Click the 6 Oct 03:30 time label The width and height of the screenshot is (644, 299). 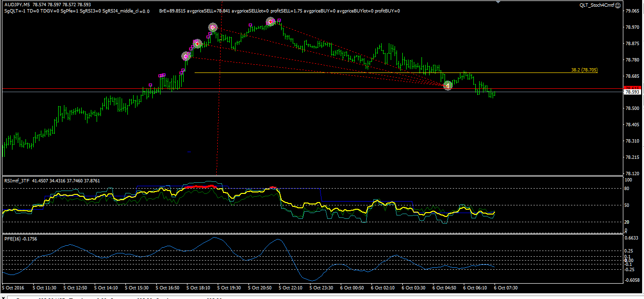click(413, 288)
